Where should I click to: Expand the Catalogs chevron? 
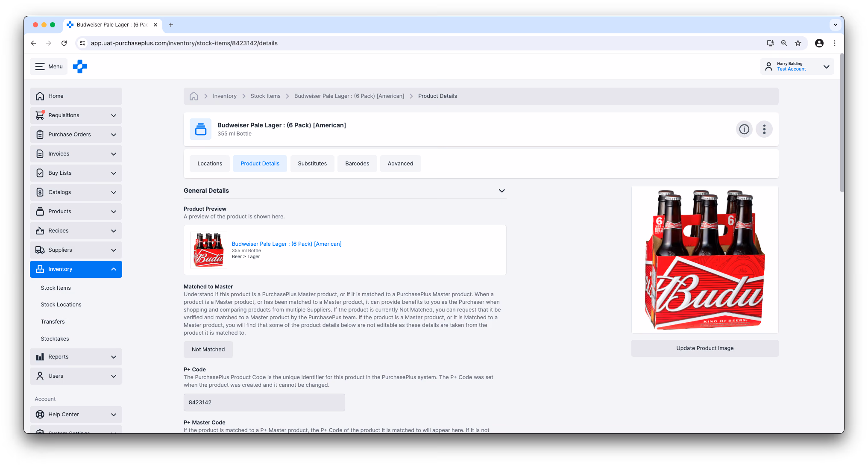click(x=114, y=192)
